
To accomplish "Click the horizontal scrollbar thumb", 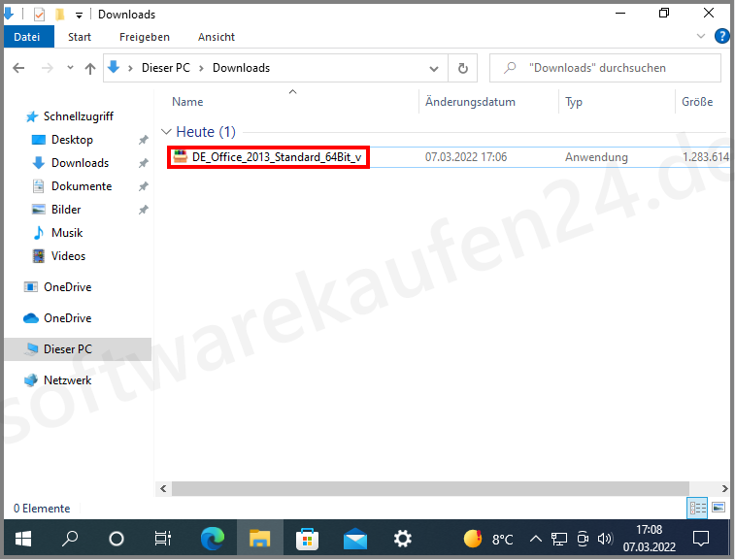I will click(430, 489).
